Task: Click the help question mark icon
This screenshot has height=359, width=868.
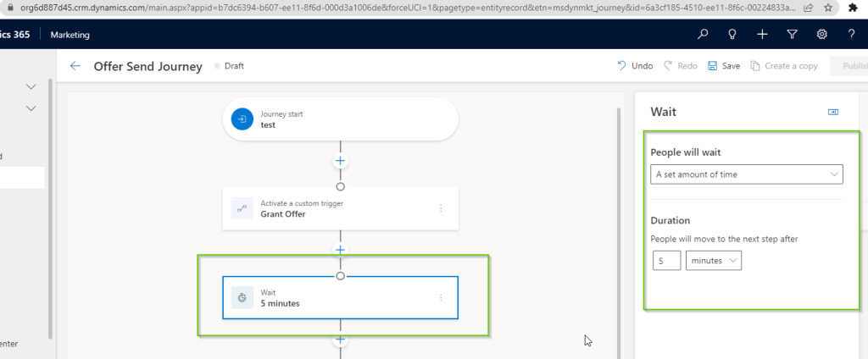Action: (x=851, y=35)
